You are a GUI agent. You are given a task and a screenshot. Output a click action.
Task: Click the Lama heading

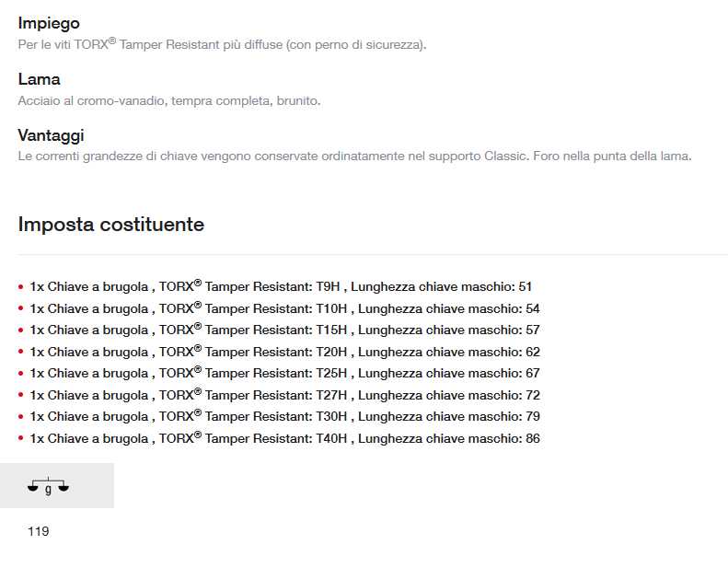pos(39,79)
